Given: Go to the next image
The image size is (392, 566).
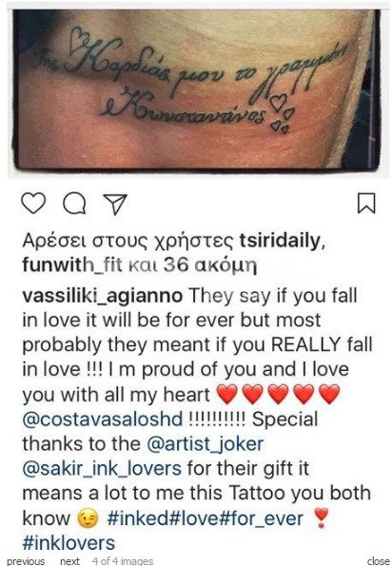Looking at the screenshot, I should [70, 561].
